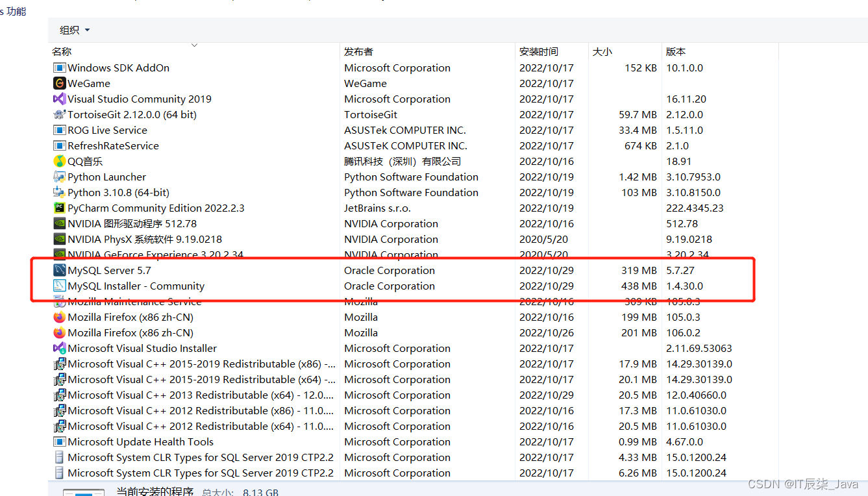Click version 4.67.0.0 cell
The width and height of the screenshot is (868, 496).
[684, 441]
